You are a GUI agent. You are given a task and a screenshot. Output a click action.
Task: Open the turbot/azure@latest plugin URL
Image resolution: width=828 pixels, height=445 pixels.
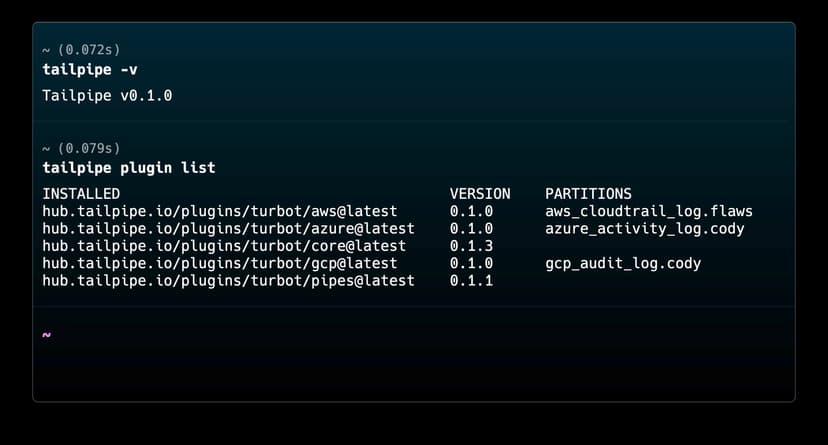(227, 229)
